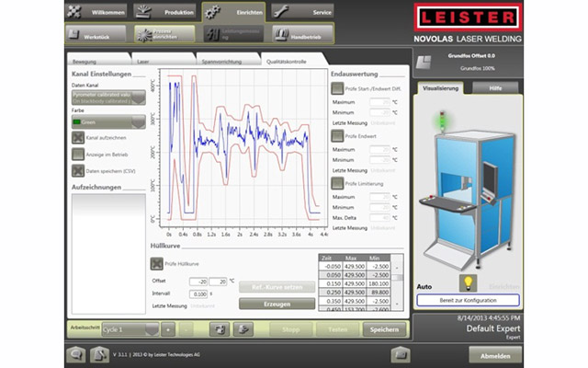Image resolution: width=588 pixels, height=368 pixels.
Task: Click the magnifier icon in bottom-left corner
Action: click(75, 354)
